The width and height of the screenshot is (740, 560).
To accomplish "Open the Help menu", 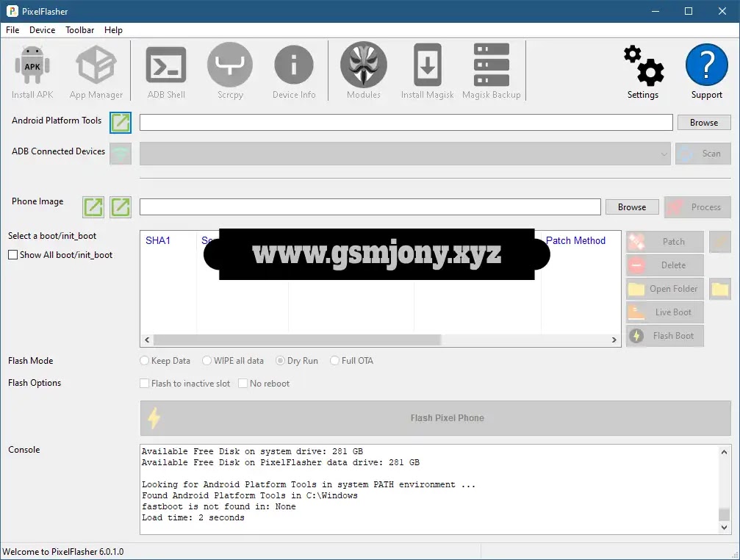I will point(113,29).
